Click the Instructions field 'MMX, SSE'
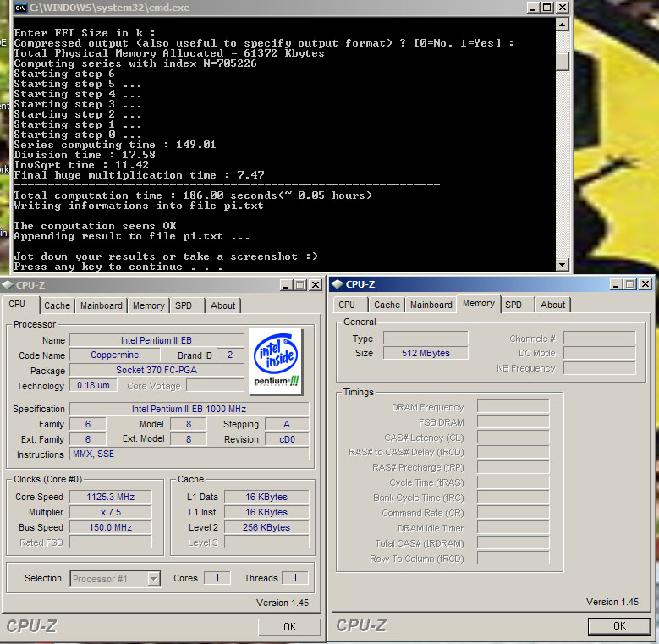Screen dimensions: 659x644 [x=189, y=454]
